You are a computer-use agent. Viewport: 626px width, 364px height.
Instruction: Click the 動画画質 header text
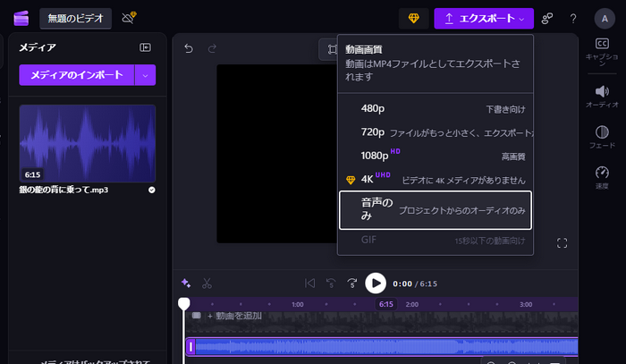point(364,49)
